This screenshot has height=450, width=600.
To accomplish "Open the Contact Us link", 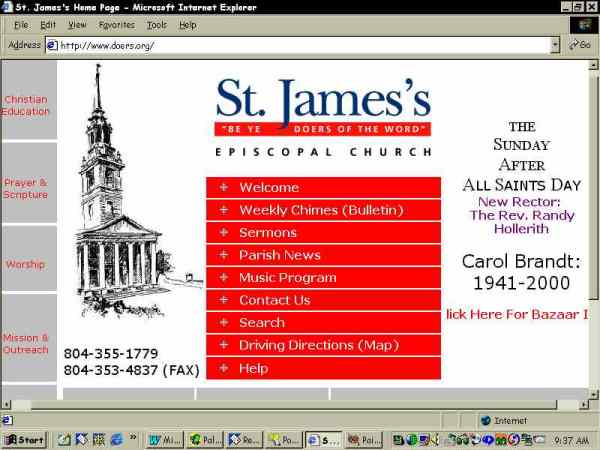I will click(x=323, y=300).
